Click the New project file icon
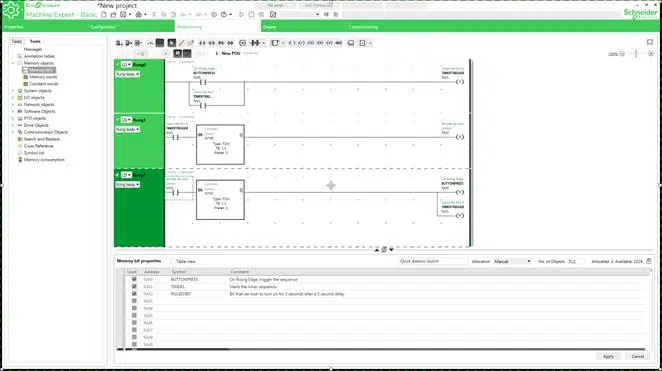Screen dimensions: 662x371 [103, 14]
